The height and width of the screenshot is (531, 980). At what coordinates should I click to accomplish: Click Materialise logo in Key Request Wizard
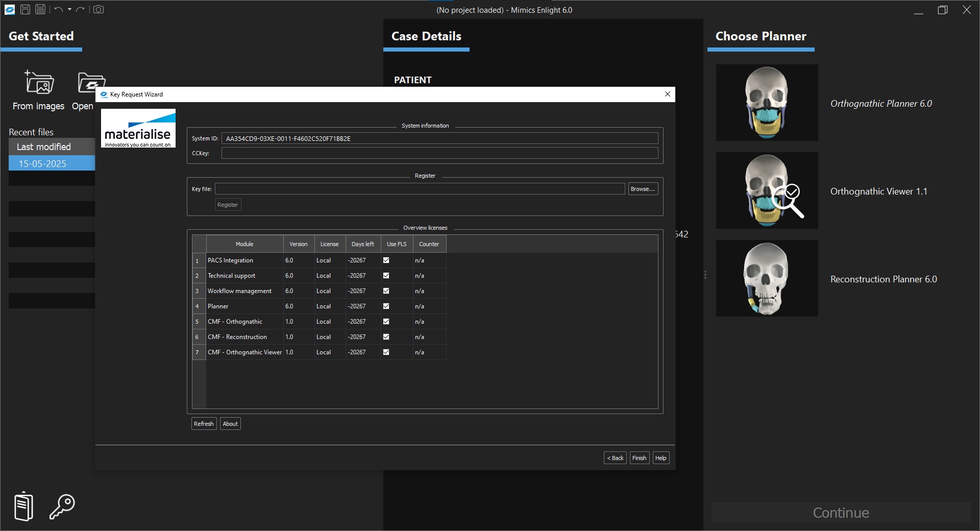pyautogui.click(x=138, y=128)
